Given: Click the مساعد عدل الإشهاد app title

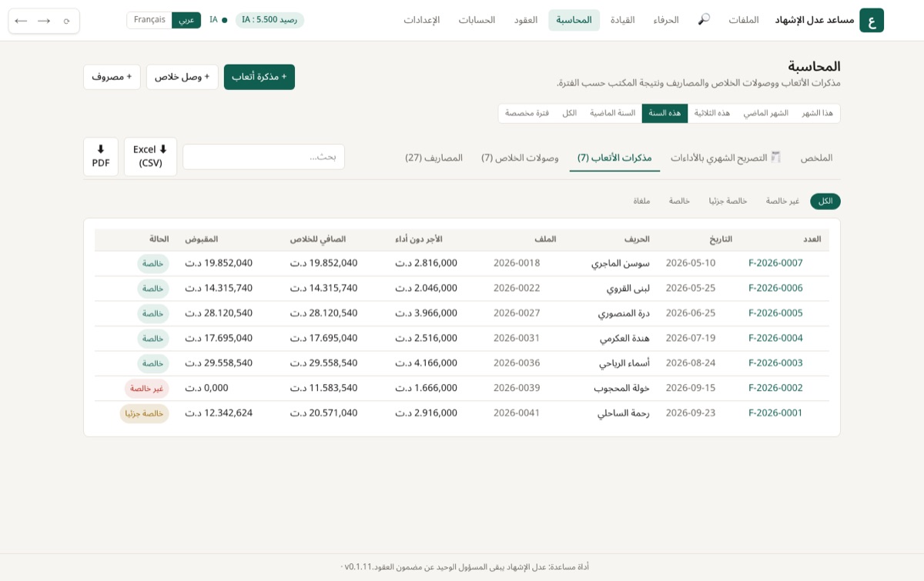Looking at the screenshot, I should tap(814, 20).
